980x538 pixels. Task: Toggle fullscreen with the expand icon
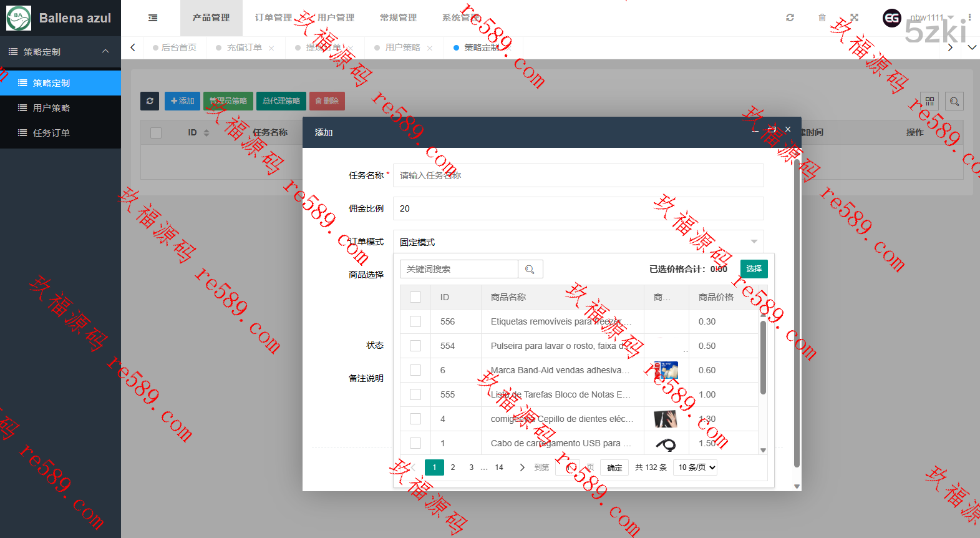coord(854,18)
